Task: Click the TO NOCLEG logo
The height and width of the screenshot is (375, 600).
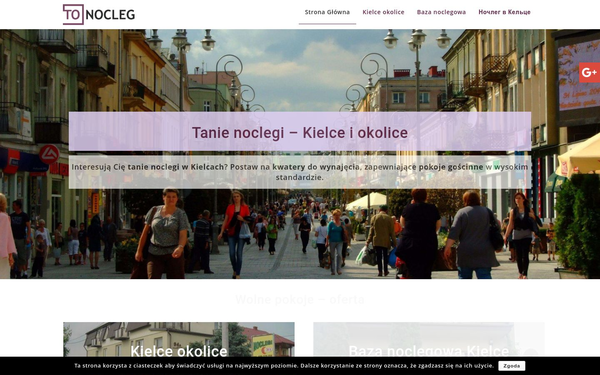Action: point(99,15)
